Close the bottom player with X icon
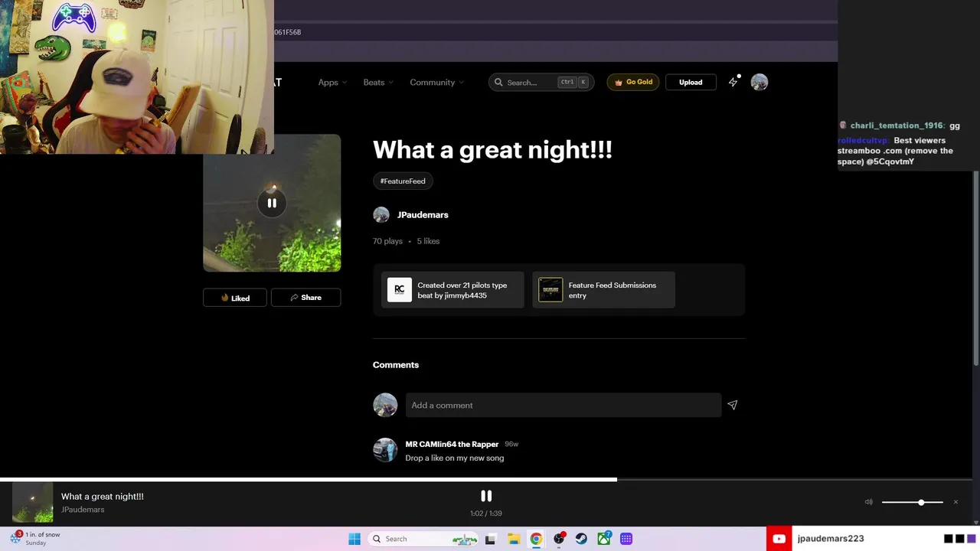The width and height of the screenshot is (980, 551). click(955, 502)
